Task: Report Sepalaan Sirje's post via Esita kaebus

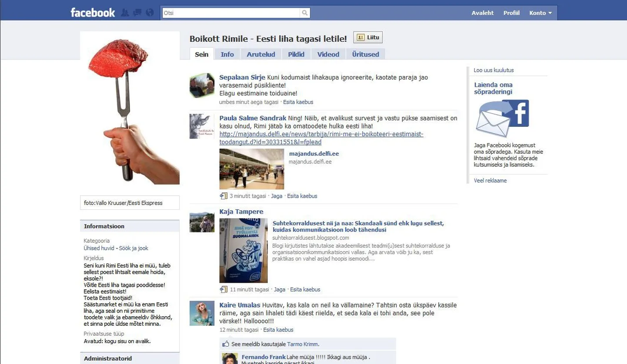Action: pyautogui.click(x=298, y=102)
